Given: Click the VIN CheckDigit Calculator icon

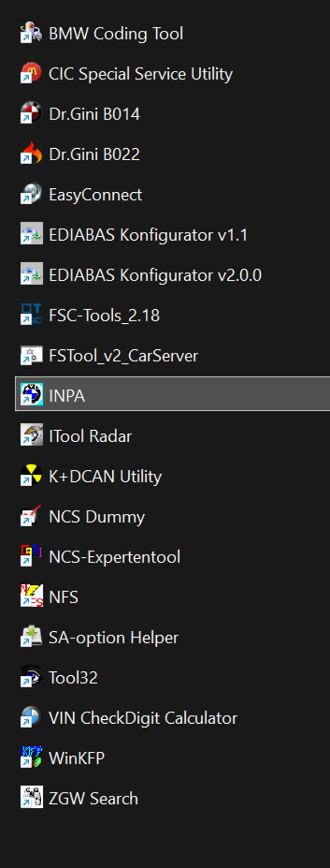Looking at the screenshot, I should point(31,717).
